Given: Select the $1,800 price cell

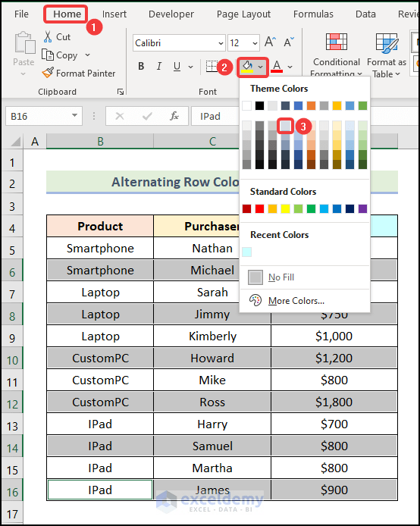Looking at the screenshot, I should (x=334, y=402).
